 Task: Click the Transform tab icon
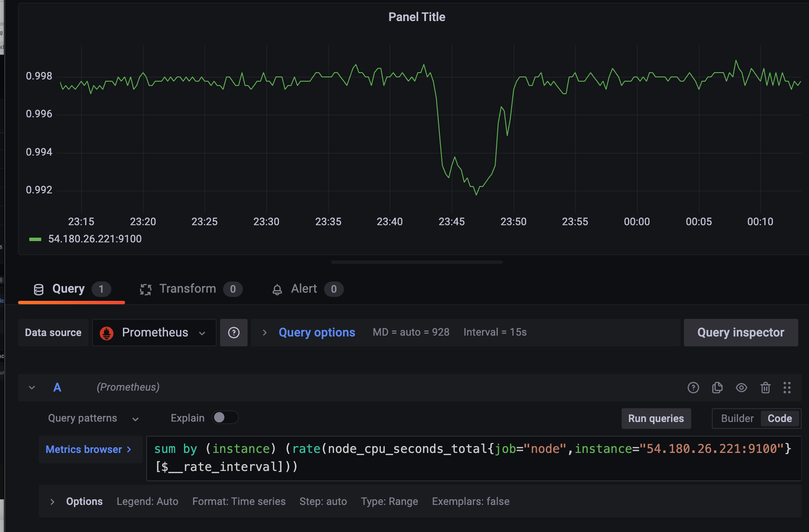pyautogui.click(x=146, y=289)
